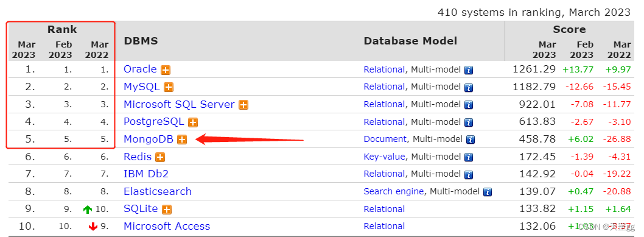
Task: Select SQLite score 133.82
Action: (537, 208)
